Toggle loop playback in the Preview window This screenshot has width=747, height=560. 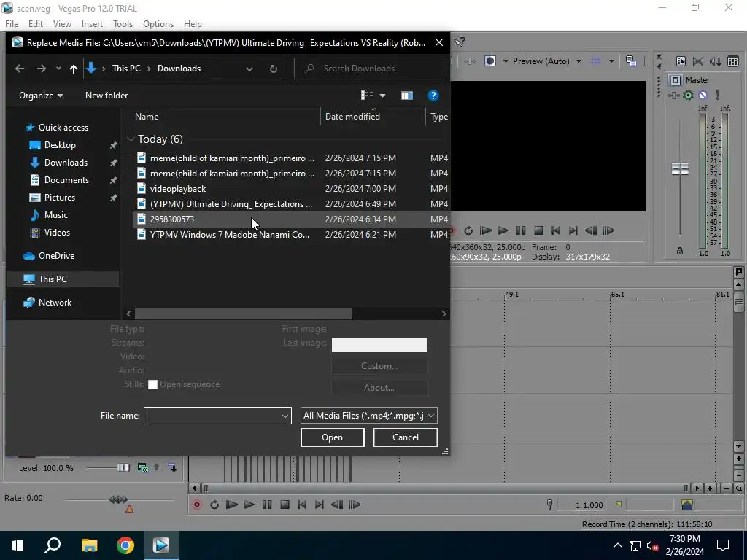click(x=468, y=230)
